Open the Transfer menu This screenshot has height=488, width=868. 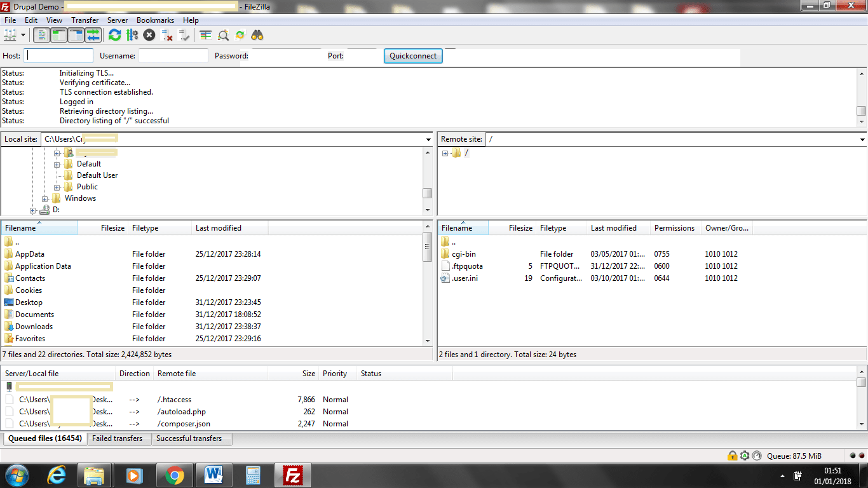click(85, 20)
